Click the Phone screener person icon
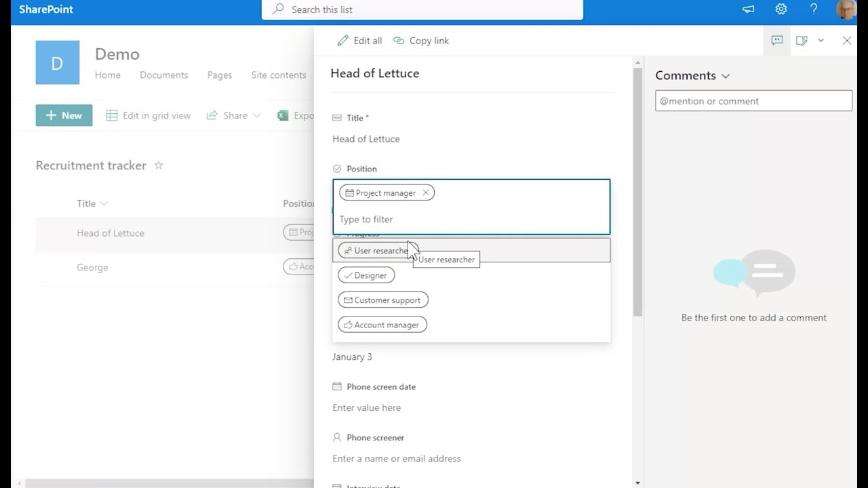868x488 pixels. tap(337, 437)
